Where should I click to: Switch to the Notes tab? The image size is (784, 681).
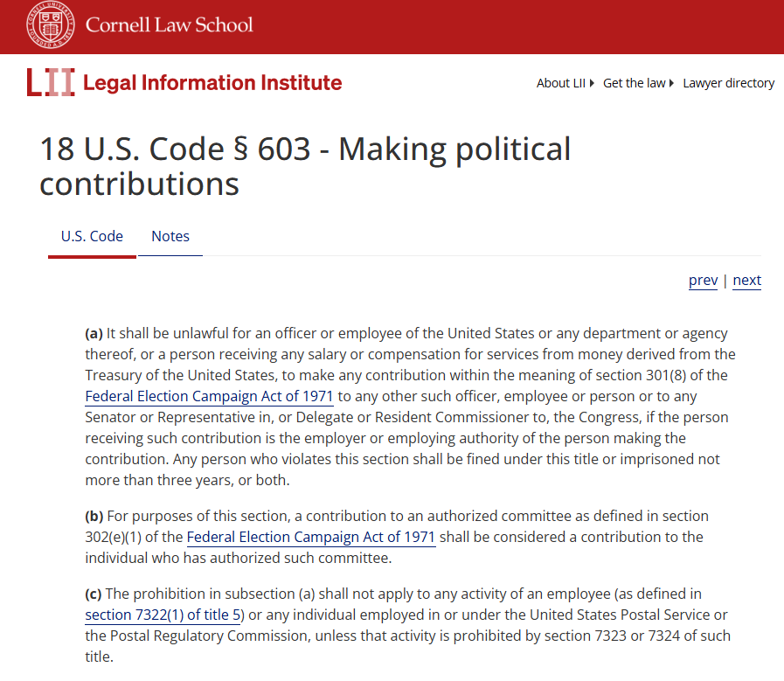coord(170,237)
